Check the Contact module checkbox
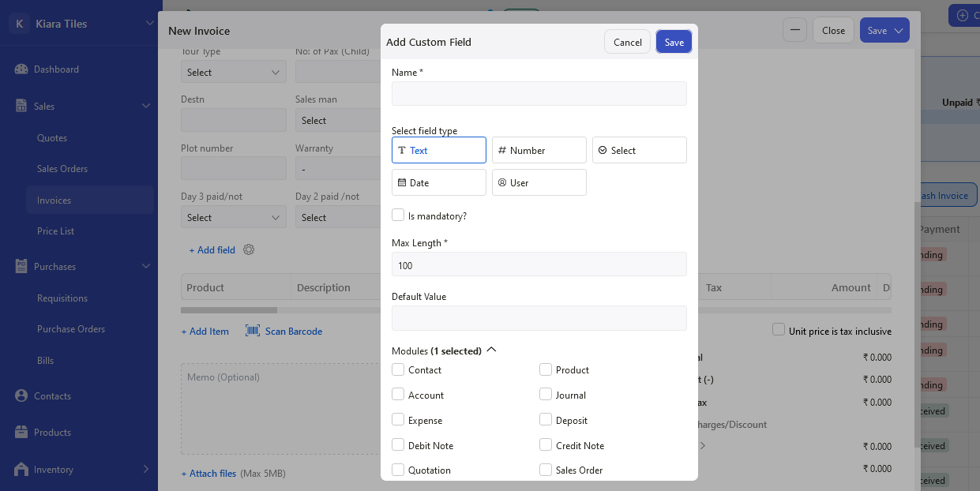Viewport: 980px width, 491px height. tap(398, 369)
